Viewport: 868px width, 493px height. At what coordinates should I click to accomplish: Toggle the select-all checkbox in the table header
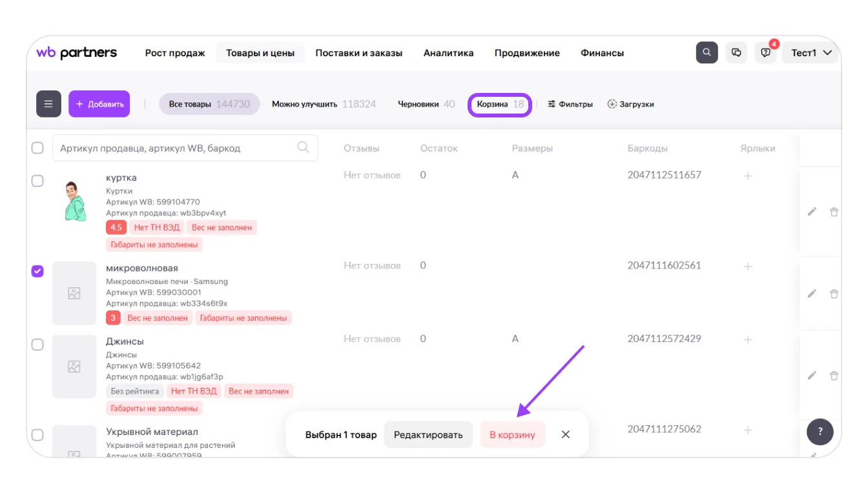[37, 148]
